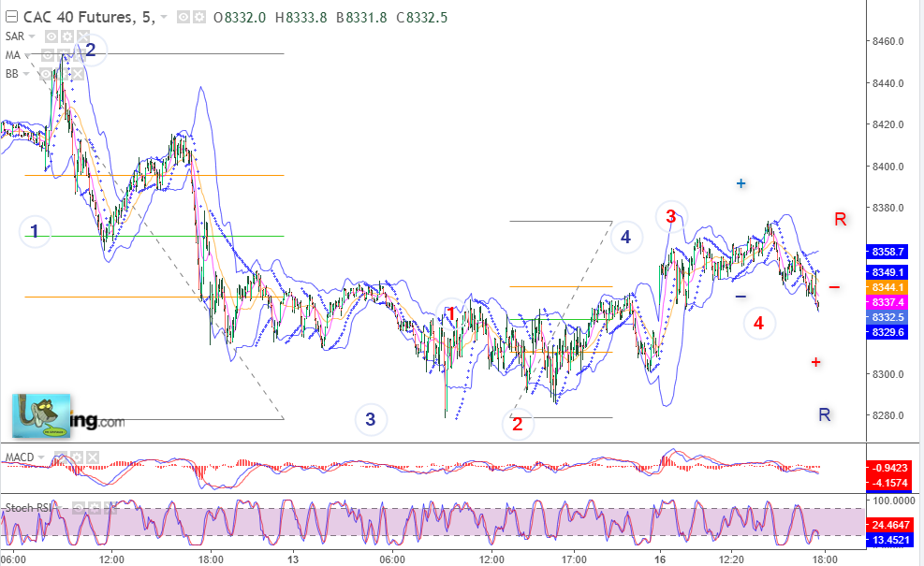Click the Stoch RSI pane label

pyautogui.click(x=28, y=508)
